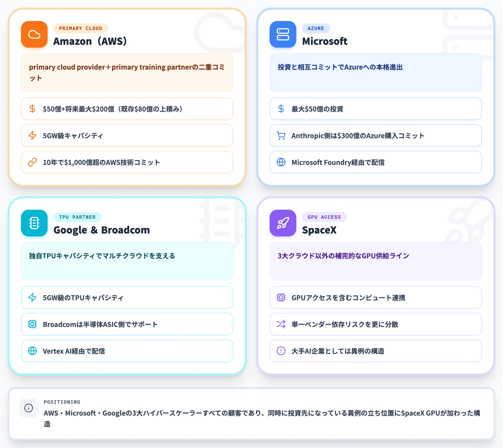Click the link icon beside 10年で$1,000億超
The image size is (503, 448).
pos(32,162)
